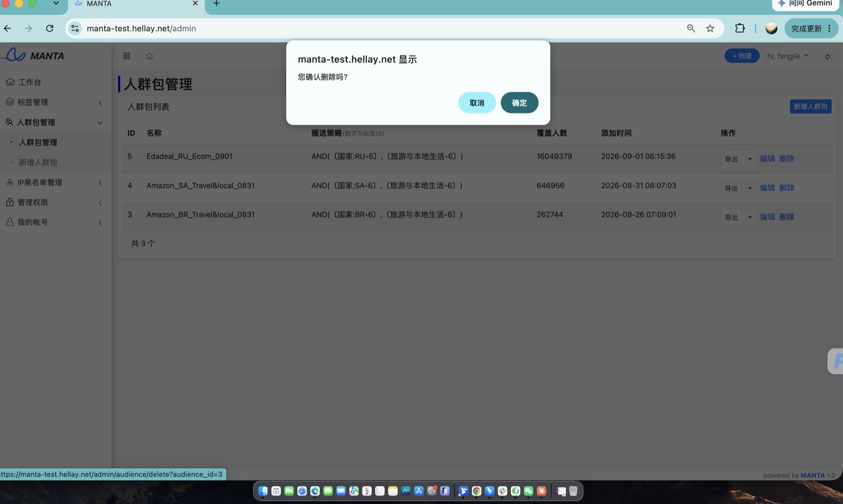Open the 问问 Gemini button
Viewport: 843px width, 504px height.
805,4
